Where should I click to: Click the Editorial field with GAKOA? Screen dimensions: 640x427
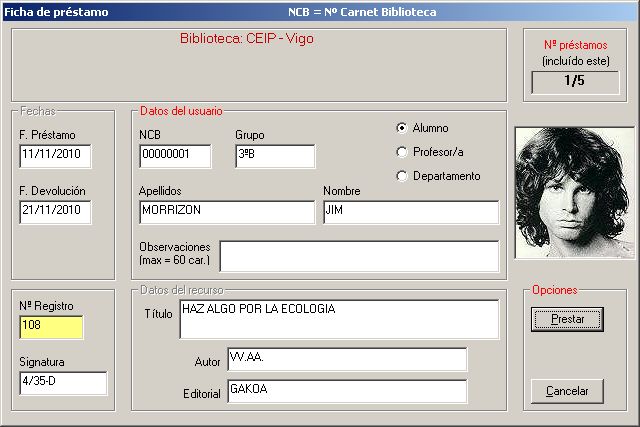pos(347,391)
